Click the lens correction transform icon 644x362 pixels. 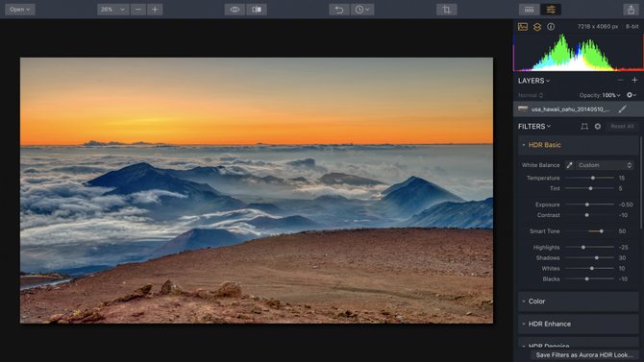[584, 127]
